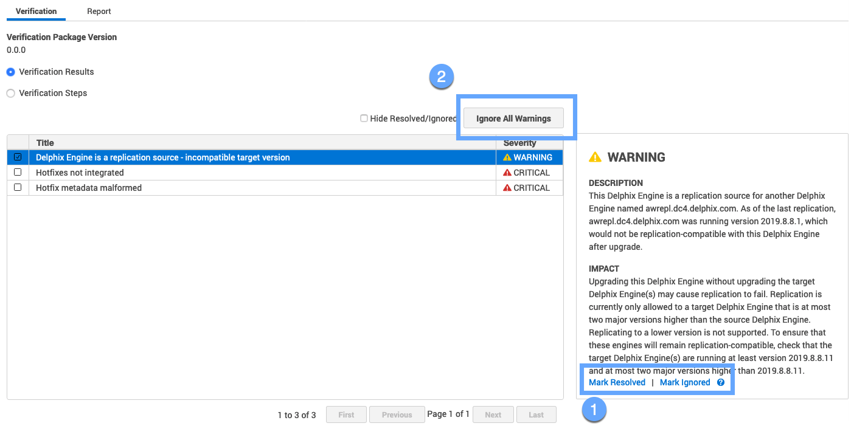
Task: Click critical icon for Hotfix metadata malformed
Action: tap(507, 188)
